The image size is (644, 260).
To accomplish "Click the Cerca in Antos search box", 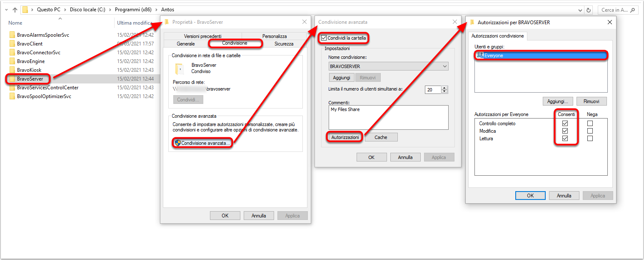I will coord(618,10).
